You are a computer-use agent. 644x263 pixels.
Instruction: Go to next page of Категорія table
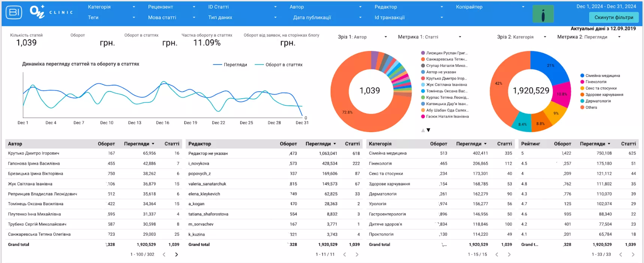(509, 254)
